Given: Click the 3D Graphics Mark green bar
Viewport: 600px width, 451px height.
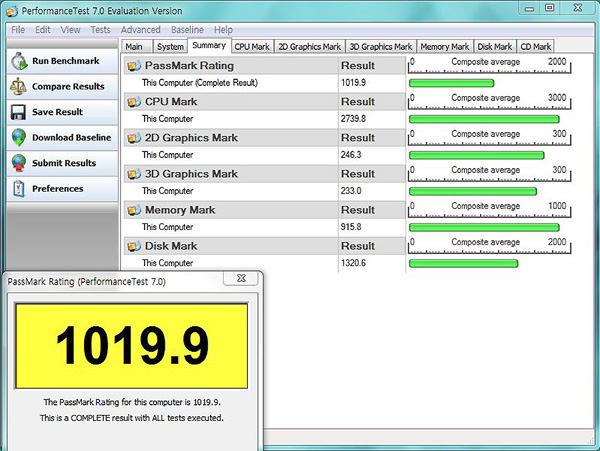Looking at the screenshot, I should pyautogui.click(x=473, y=191).
